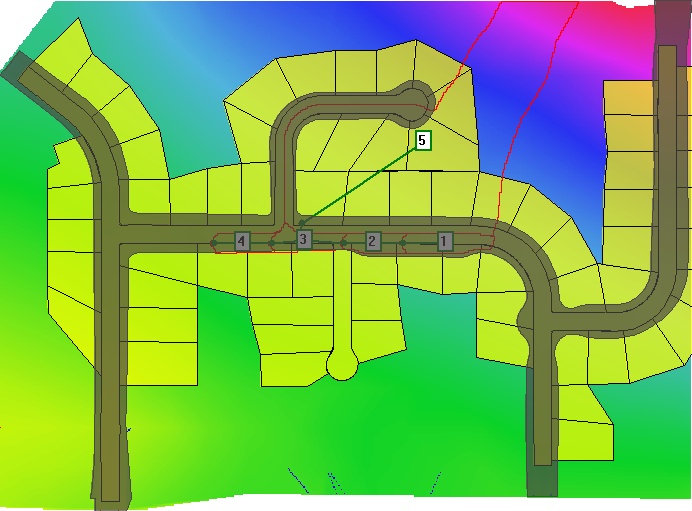Click the node dot left of marker 1
Image resolution: width=692 pixels, height=511 pixels.
pos(402,242)
